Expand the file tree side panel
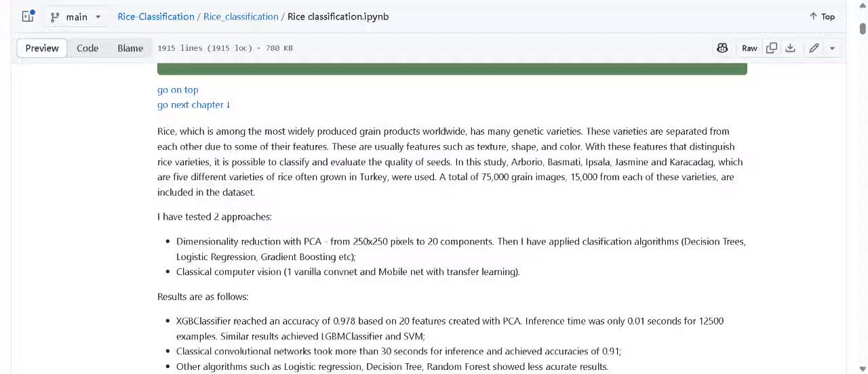Viewport: 868px width, 374px height. click(x=28, y=16)
